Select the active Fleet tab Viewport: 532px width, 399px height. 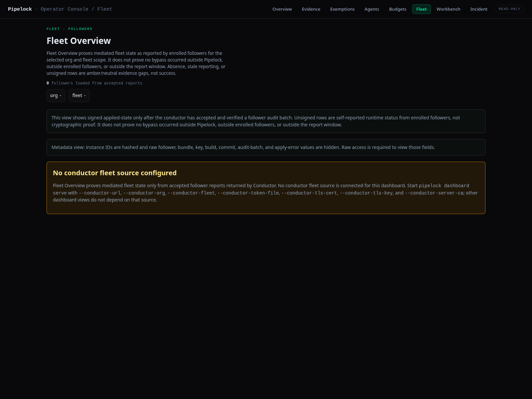pyautogui.click(x=421, y=9)
